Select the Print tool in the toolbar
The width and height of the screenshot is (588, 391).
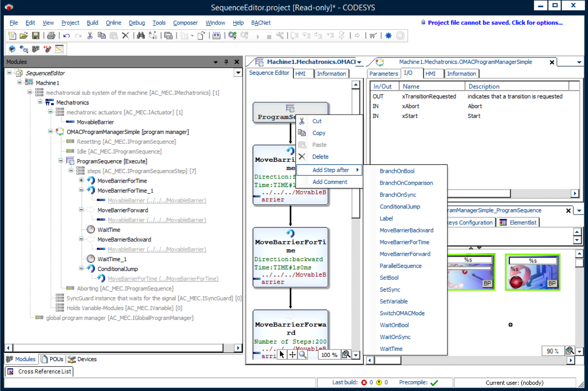point(51,35)
